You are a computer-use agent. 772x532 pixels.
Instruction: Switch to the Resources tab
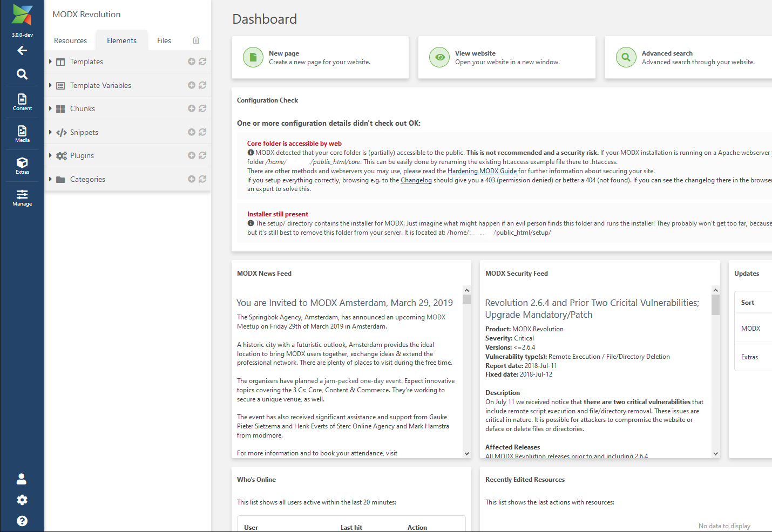(70, 40)
